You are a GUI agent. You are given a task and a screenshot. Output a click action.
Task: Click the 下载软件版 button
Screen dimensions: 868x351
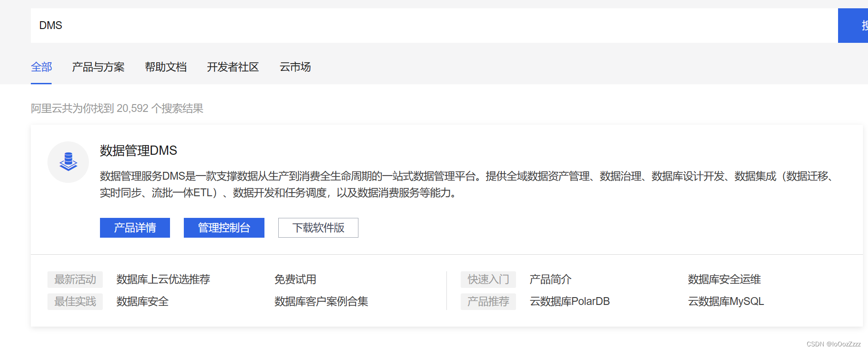coord(318,228)
